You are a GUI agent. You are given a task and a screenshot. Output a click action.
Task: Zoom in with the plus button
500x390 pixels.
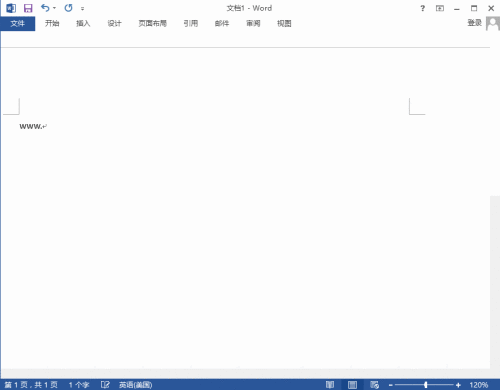458,385
